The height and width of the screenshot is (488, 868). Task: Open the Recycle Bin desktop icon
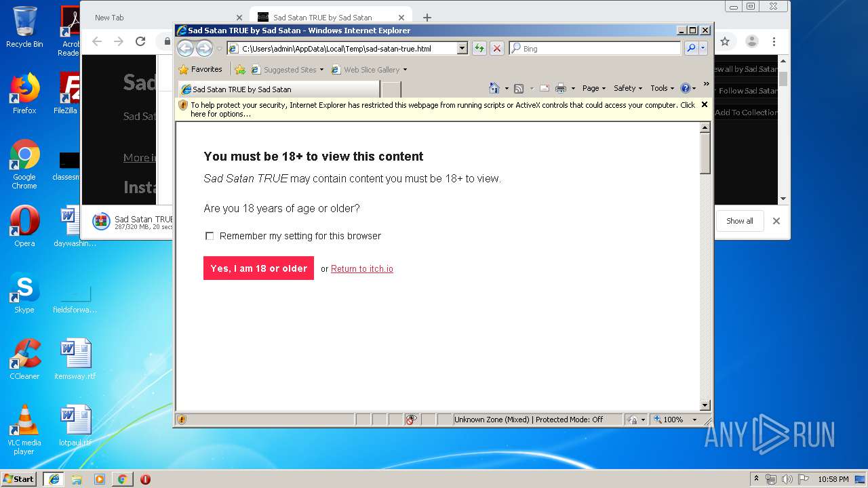tap(24, 27)
